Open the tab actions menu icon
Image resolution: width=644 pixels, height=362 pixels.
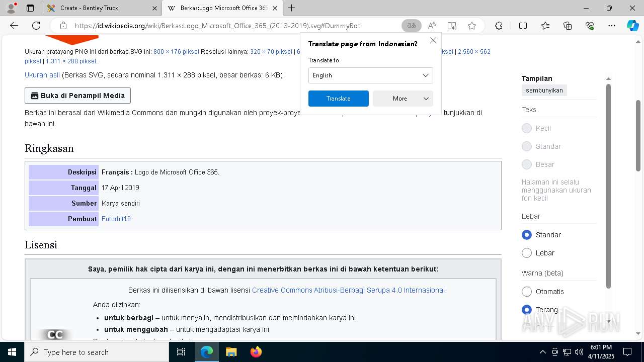pos(30,8)
